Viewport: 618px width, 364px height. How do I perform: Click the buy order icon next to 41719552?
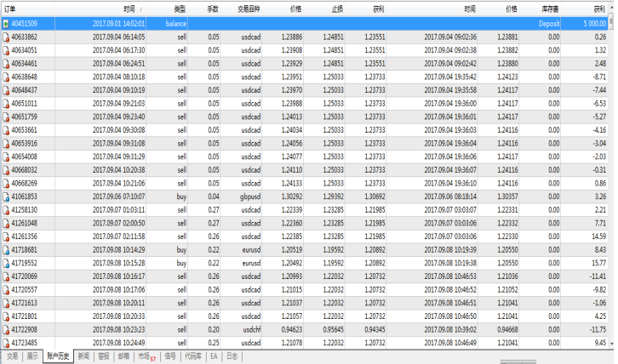click(x=6, y=263)
